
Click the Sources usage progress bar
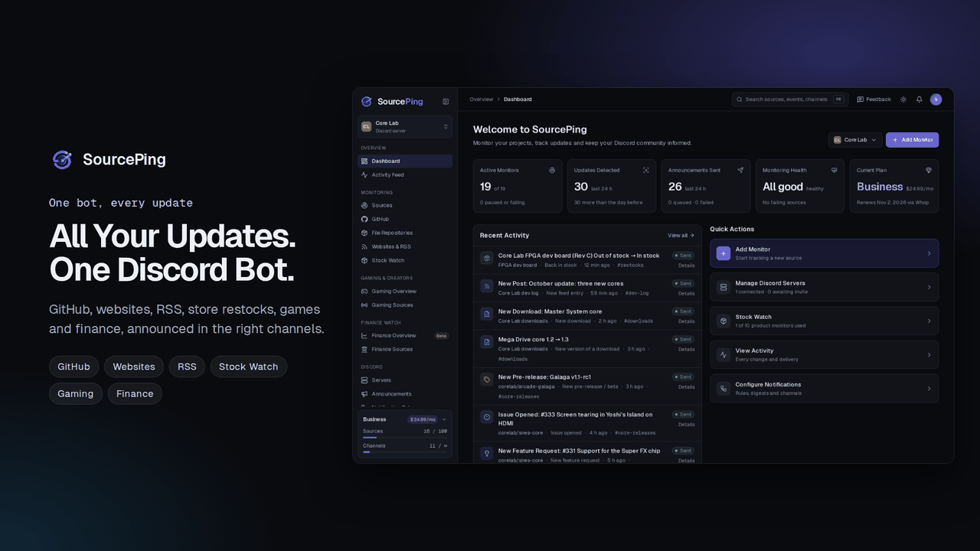[x=405, y=438]
